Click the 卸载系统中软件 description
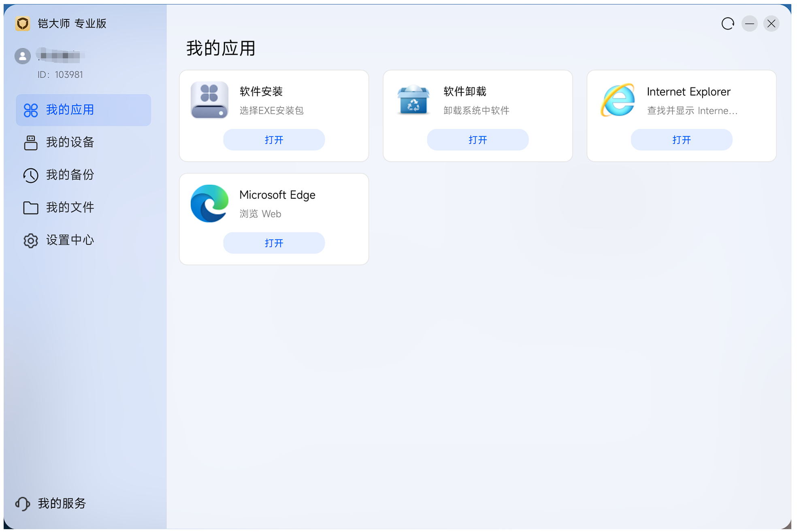 (x=476, y=111)
